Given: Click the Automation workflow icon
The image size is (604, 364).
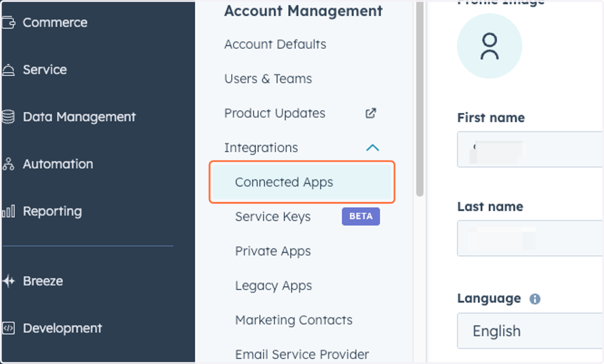Looking at the screenshot, I should [x=8, y=164].
